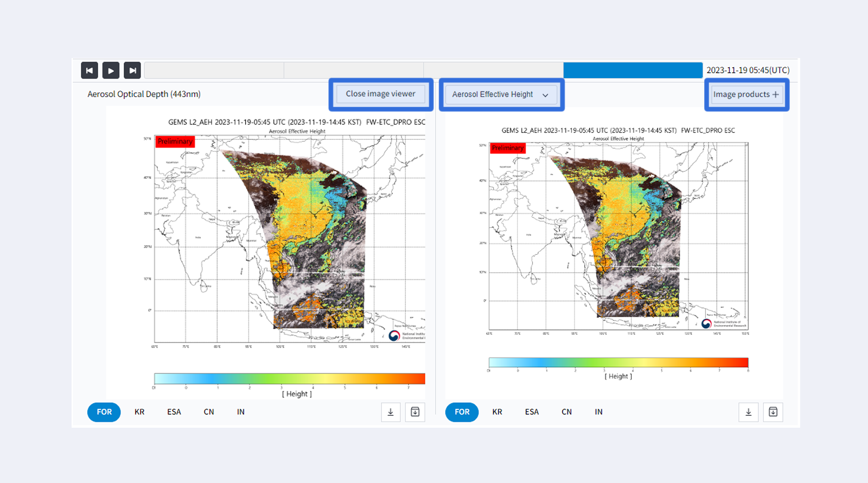Select IN tab under the left image
Image resolution: width=868 pixels, height=483 pixels.
pyautogui.click(x=241, y=412)
